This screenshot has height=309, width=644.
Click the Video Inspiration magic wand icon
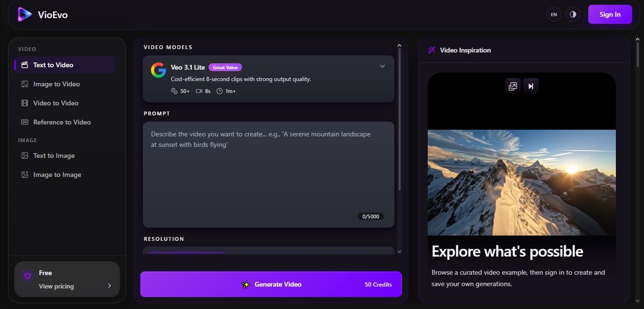[x=432, y=50]
